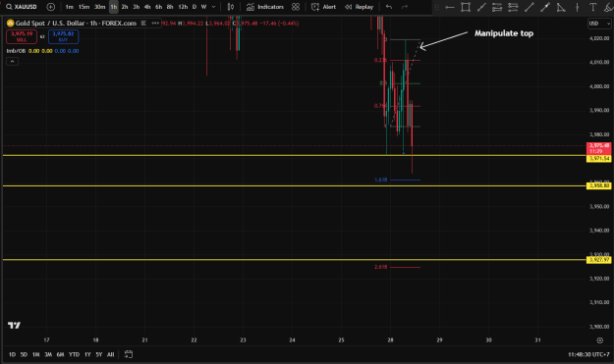
Task: Switch to the 30m timeframe
Action: 100,7
